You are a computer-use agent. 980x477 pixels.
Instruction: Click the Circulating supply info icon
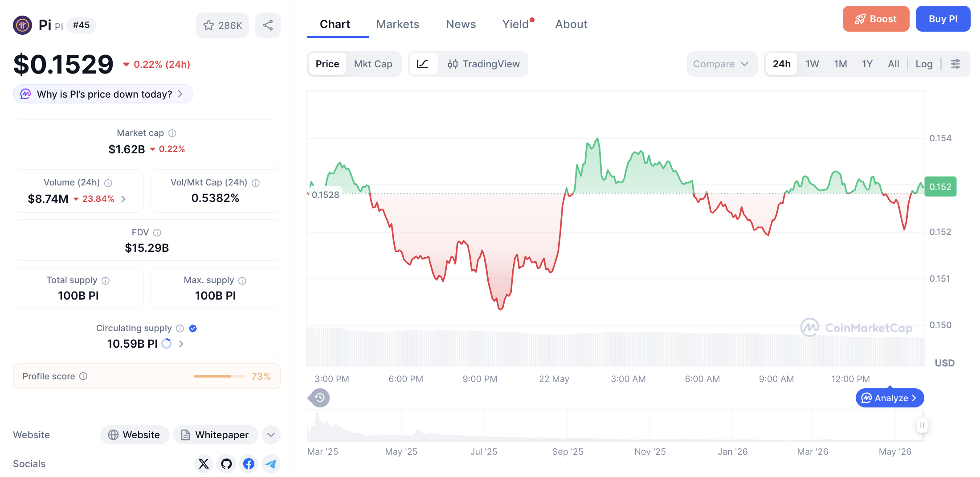[180, 329]
